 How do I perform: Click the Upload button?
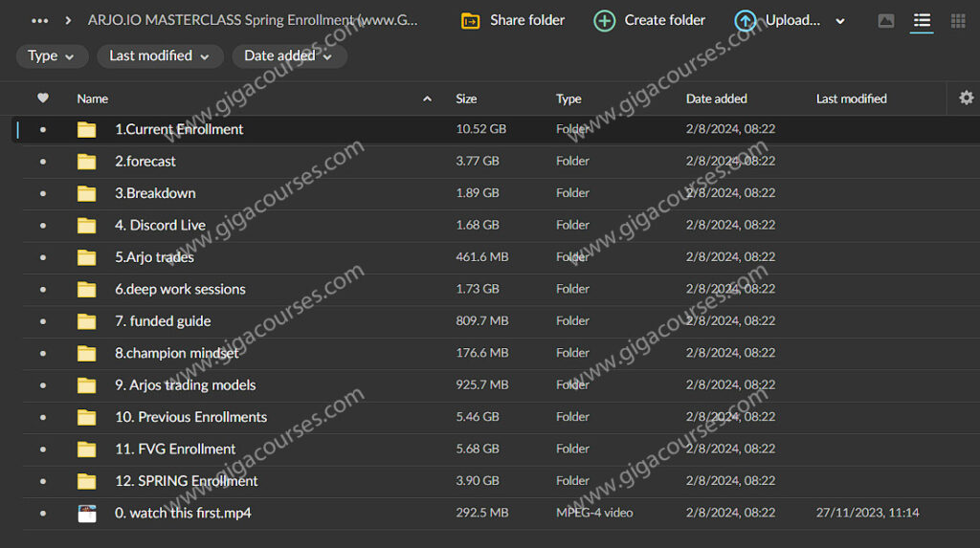(777, 21)
